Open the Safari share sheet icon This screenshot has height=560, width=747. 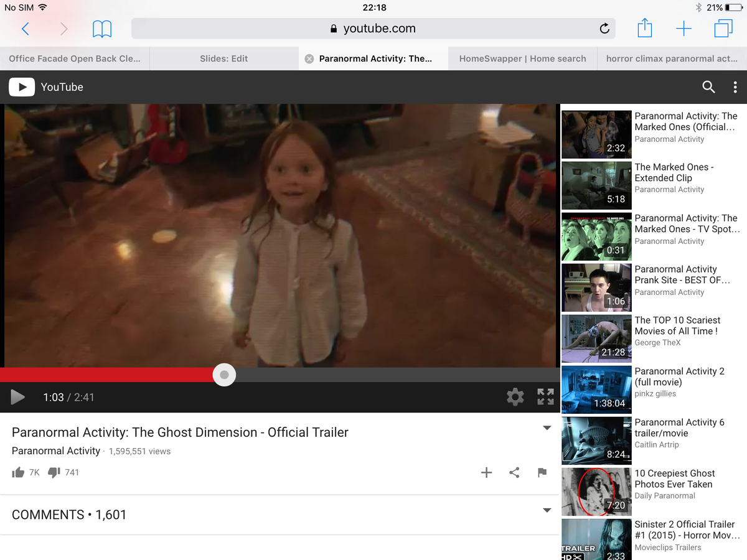point(645,28)
